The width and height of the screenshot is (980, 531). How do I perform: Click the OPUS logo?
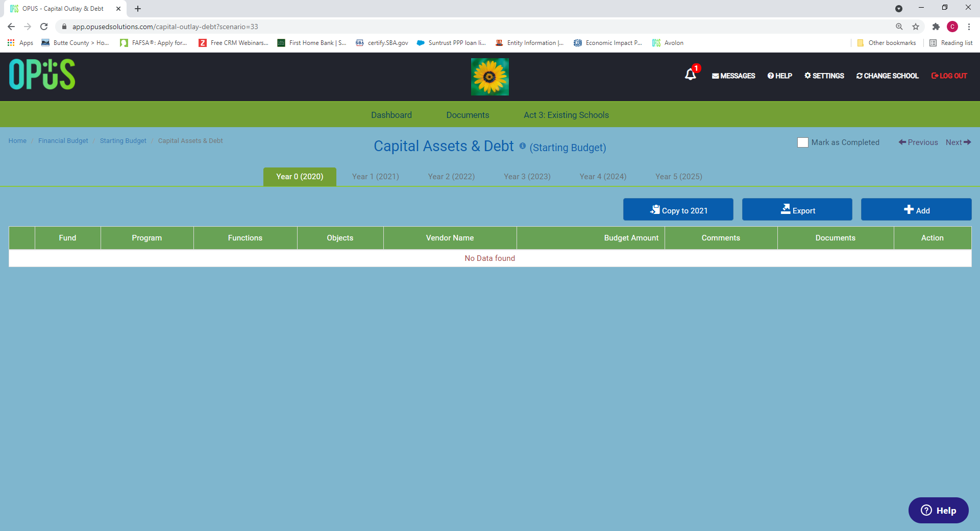42,75
